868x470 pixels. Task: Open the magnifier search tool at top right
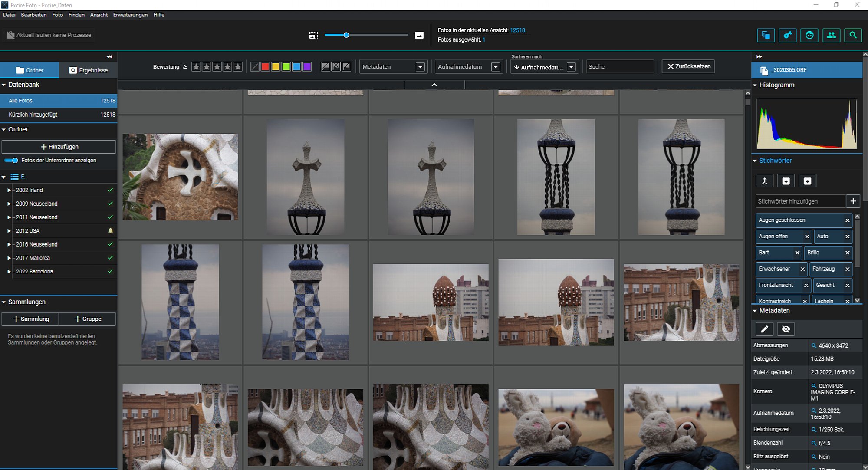853,35
